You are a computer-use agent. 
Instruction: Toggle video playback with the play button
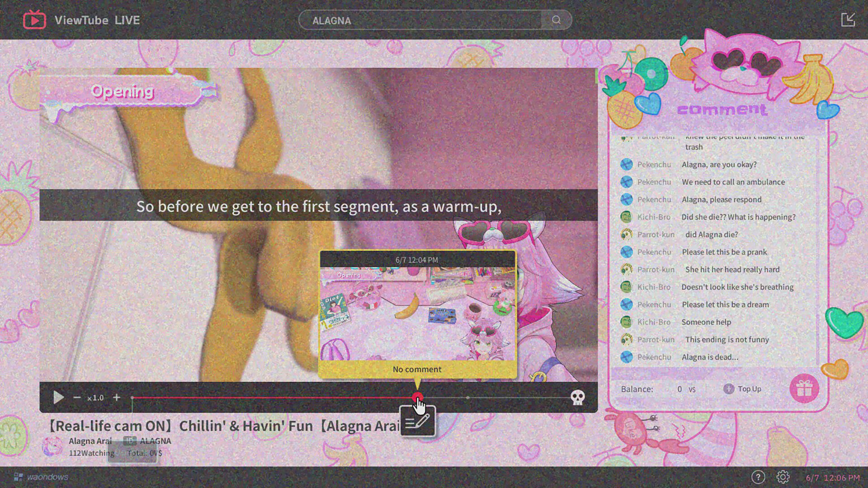[x=58, y=398]
